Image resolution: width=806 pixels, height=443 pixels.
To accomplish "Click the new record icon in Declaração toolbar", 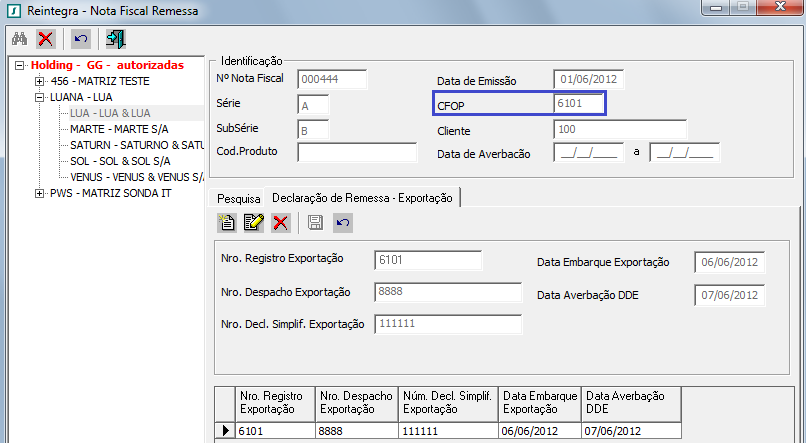I will pyautogui.click(x=227, y=223).
